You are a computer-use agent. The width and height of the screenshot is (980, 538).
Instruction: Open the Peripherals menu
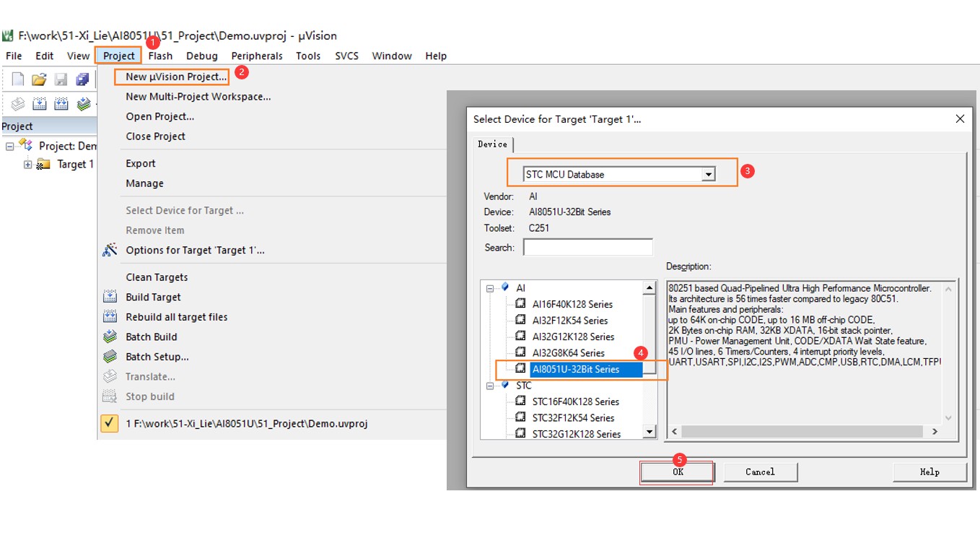[x=257, y=56]
